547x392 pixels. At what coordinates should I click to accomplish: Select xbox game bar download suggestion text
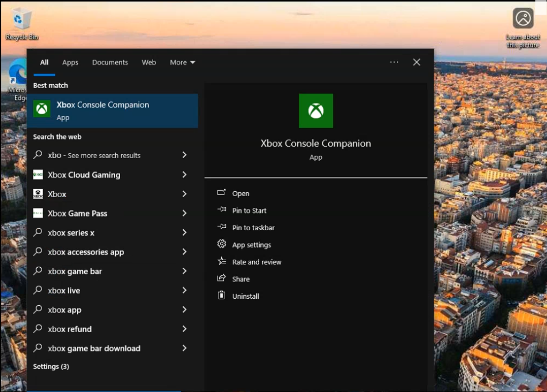point(94,348)
